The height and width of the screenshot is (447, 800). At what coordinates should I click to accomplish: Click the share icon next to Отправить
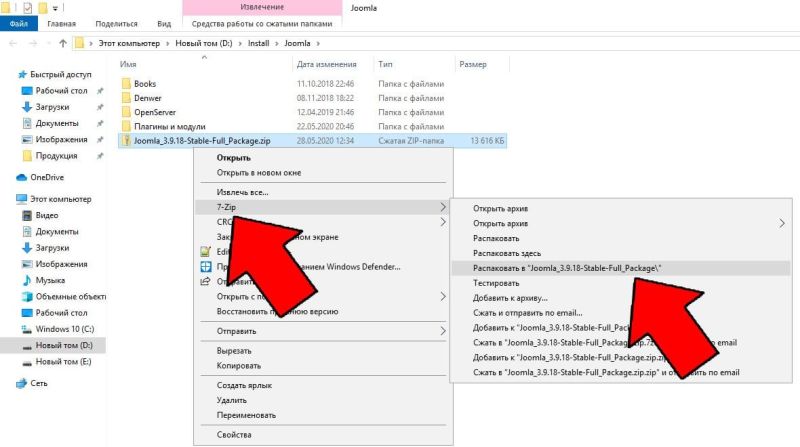click(206, 281)
